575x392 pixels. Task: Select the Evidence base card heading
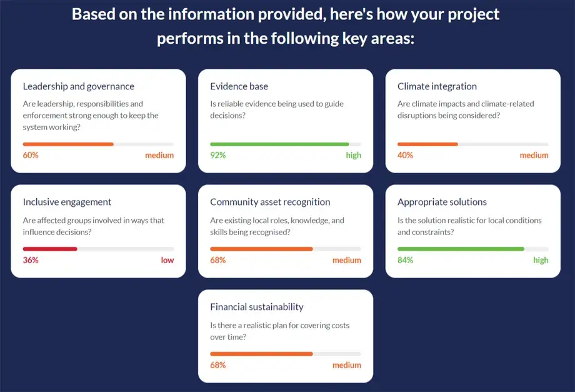tap(239, 86)
